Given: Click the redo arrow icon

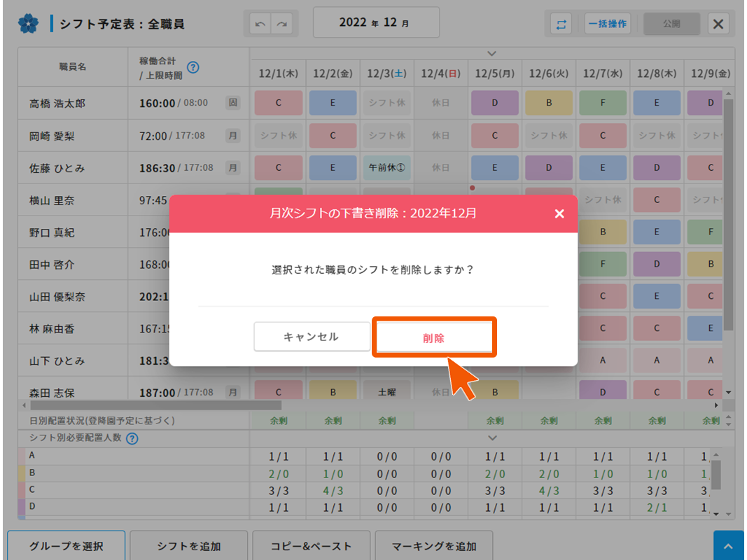Looking at the screenshot, I should [282, 24].
